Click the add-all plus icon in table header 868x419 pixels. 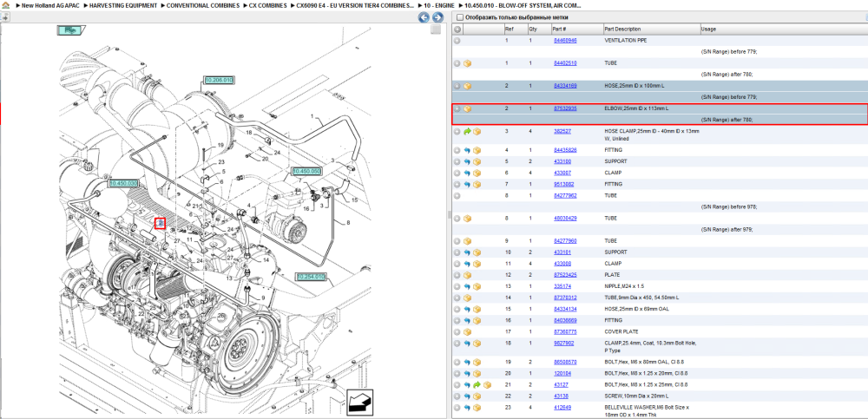[x=457, y=29]
